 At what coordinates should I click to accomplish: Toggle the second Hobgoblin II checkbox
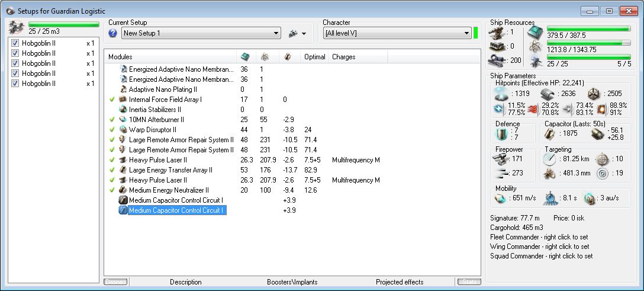[15, 53]
